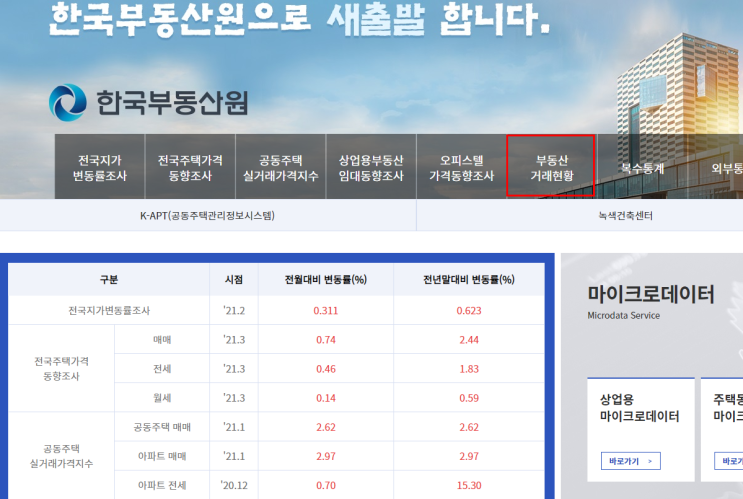Click the 0.59 value in 월세 row

469,398
